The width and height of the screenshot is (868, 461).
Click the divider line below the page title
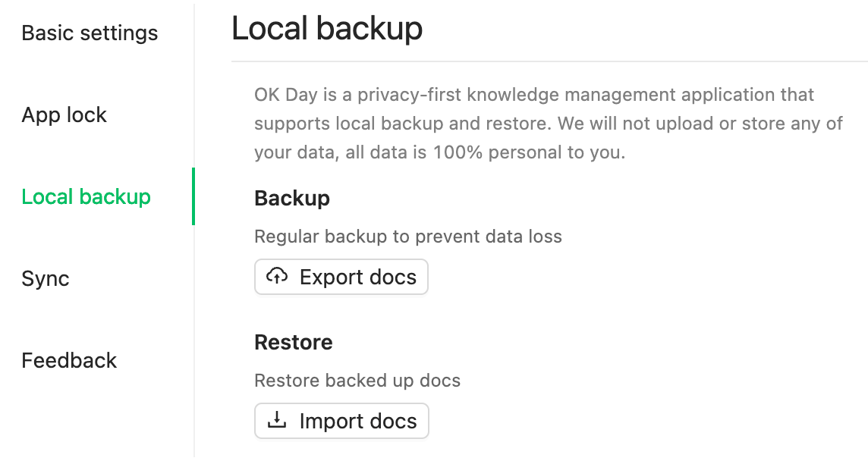point(549,61)
